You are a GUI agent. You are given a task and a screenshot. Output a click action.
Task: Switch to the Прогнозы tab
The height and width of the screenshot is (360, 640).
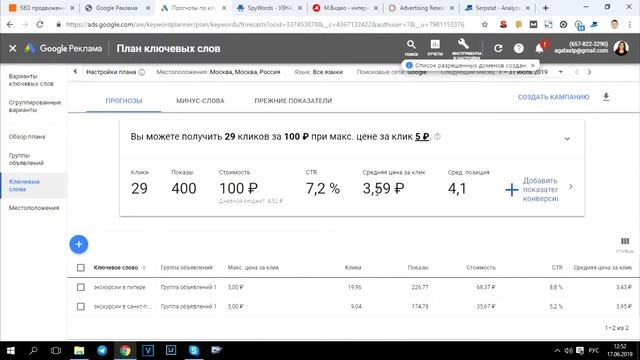pyautogui.click(x=124, y=101)
